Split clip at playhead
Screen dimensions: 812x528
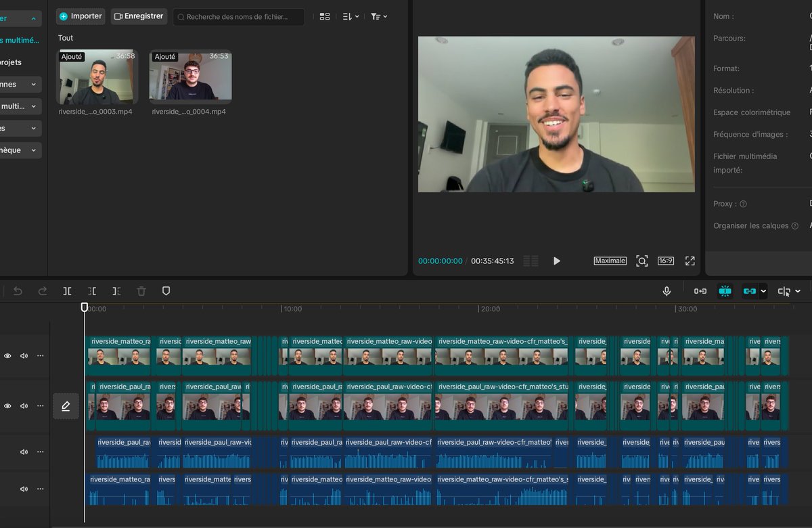(x=67, y=291)
